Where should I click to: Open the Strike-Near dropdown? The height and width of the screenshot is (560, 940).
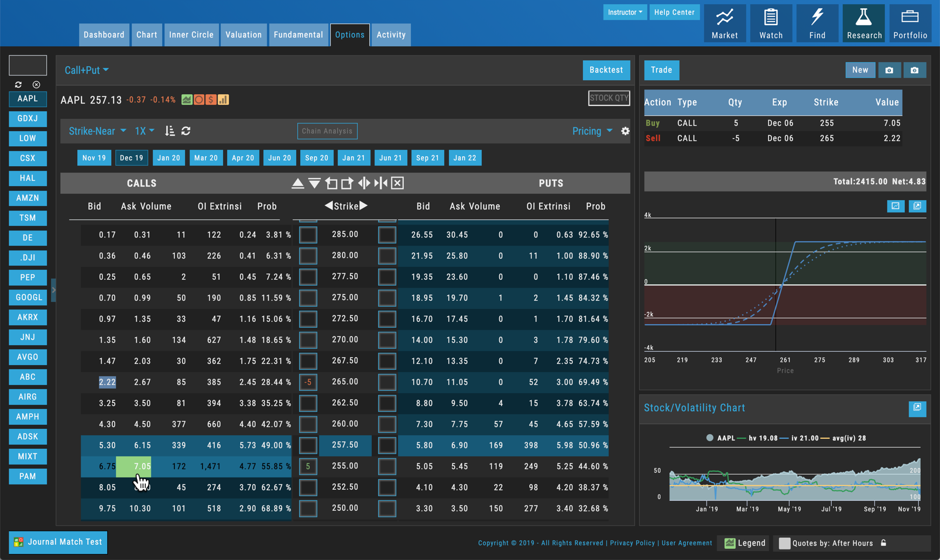pyautogui.click(x=97, y=131)
